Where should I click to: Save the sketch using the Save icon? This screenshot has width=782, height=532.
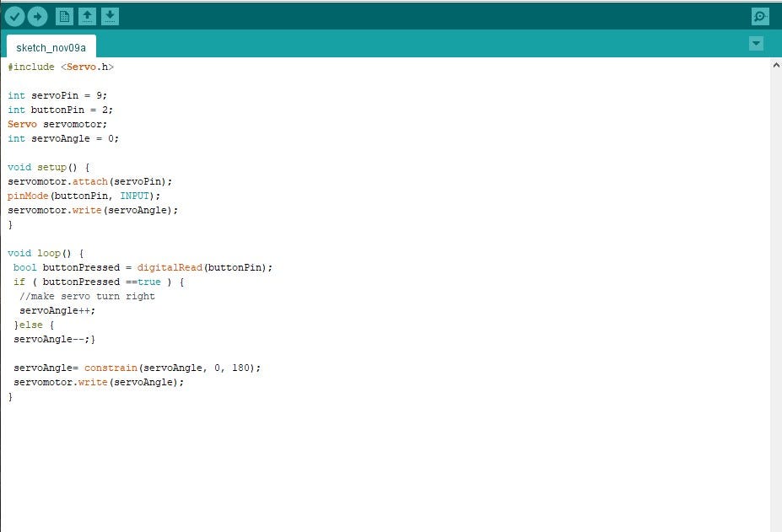coord(111,15)
